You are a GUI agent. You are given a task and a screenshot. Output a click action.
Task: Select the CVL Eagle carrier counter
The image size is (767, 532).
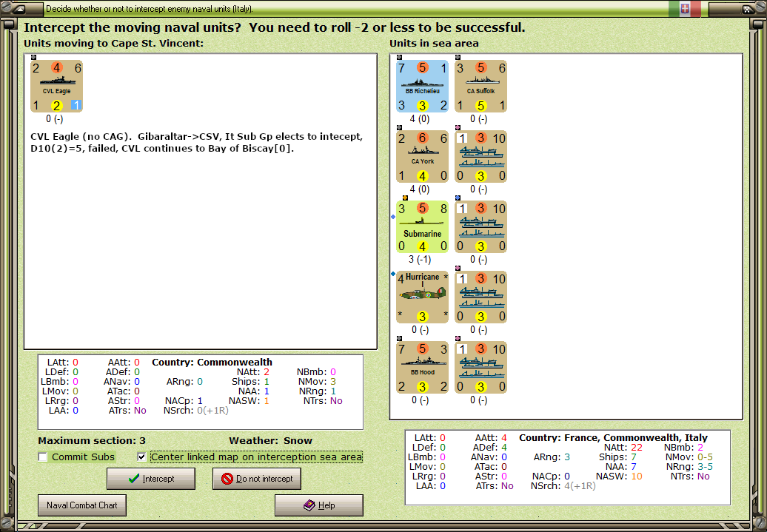click(56, 85)
